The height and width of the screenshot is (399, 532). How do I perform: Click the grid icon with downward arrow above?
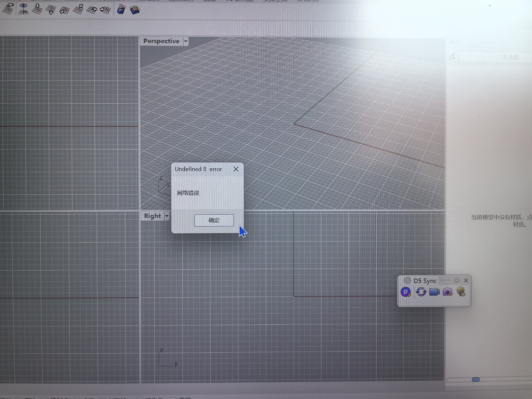coord(37,9)
